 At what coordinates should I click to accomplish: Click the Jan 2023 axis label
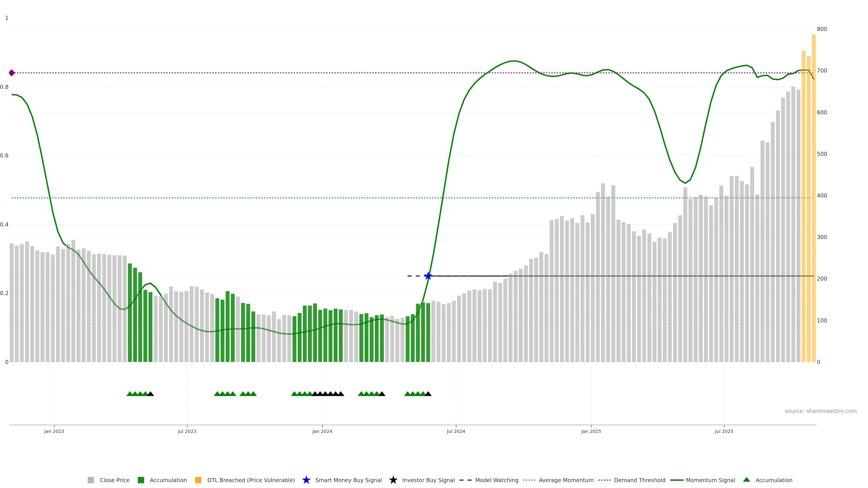pos(54,431)
